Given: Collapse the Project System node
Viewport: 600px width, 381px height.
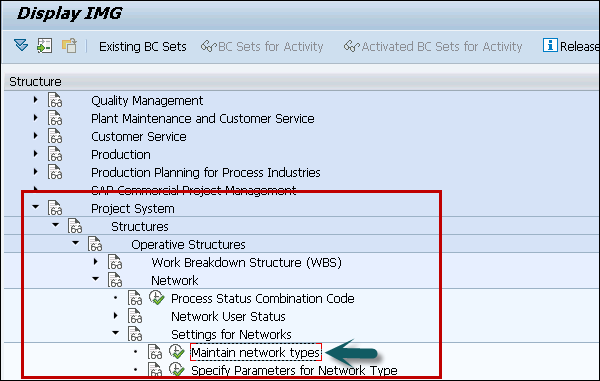Looking at the screenshot, I should tap(36, 207).
